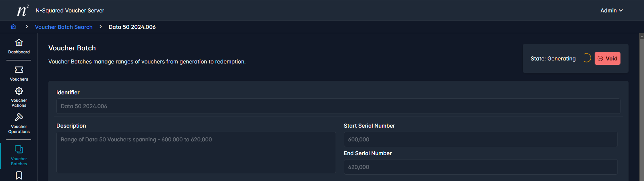The height and width of the screenshot is (181, 644).
Task: Click the Identifier input field
Action: [x=338, y=106]
